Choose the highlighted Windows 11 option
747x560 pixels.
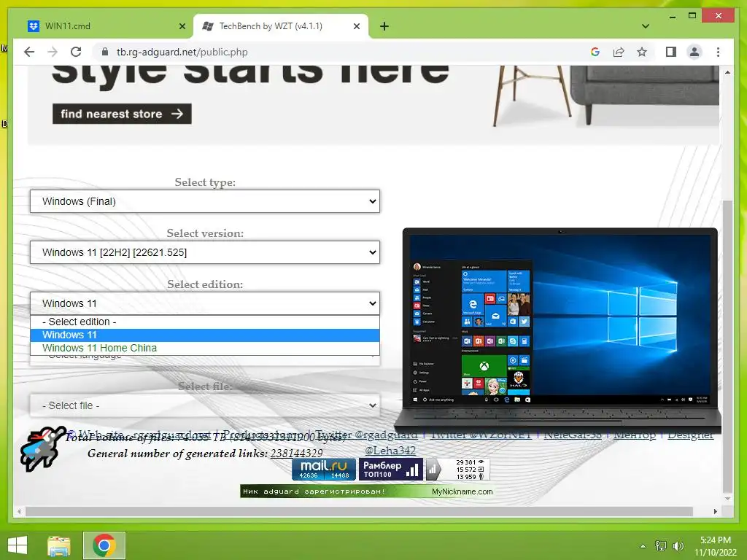point(205,335)
